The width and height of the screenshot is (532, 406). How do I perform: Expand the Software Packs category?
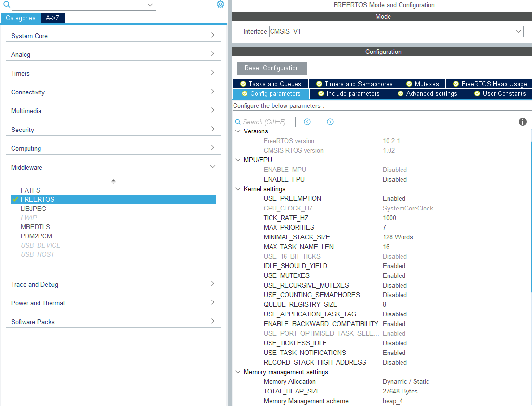coord(113,321)
